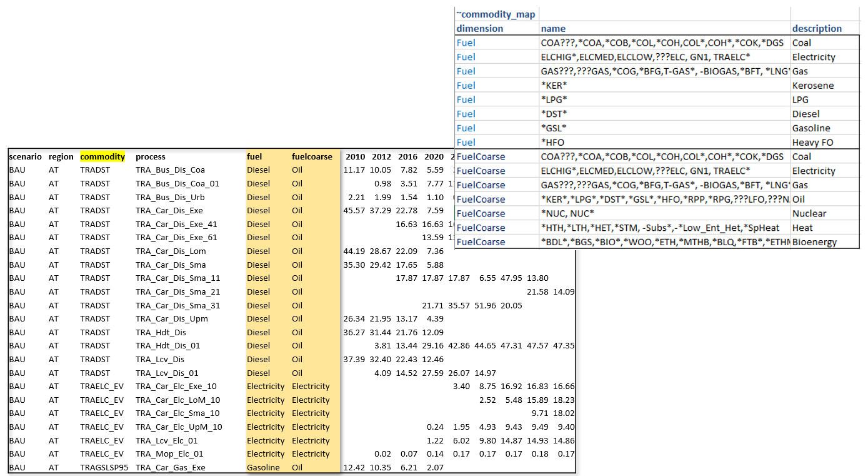Viewport: 868px width, 476px height.
Task: Select the TRA_Car_Elc_UpM_10 cell
Action: pyautogui.click(x=179, y=427)
